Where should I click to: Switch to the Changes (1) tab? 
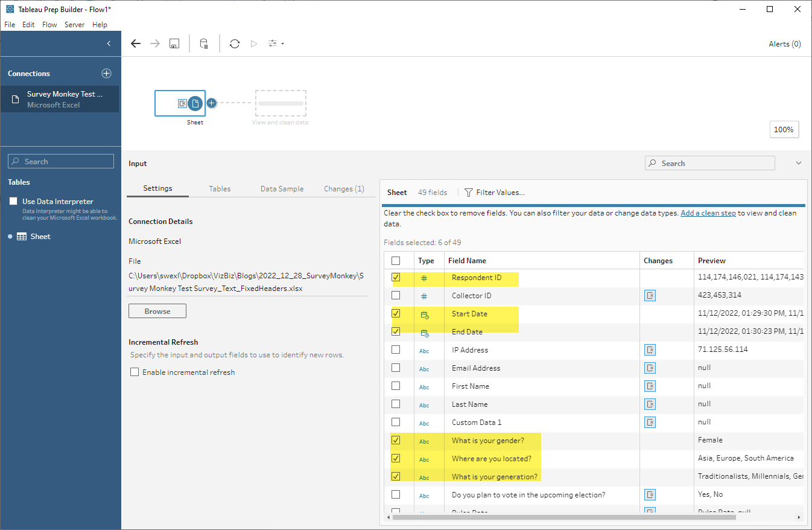pyautogui.click(x=344, y=188)
